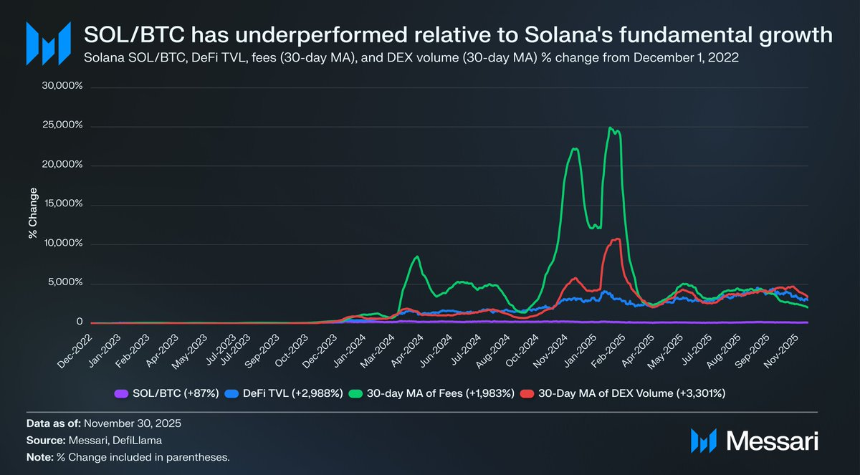Click the 30,000% y-axis label

(62, 86)
